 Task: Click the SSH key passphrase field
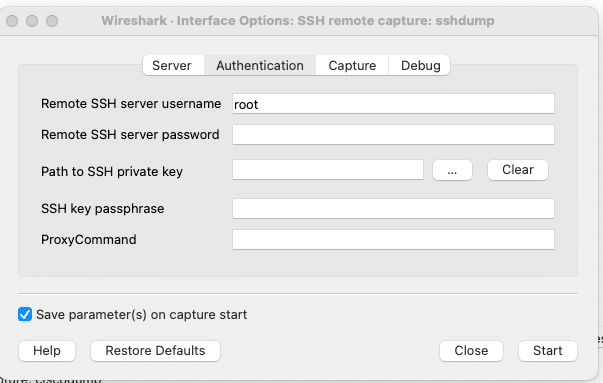393,208
